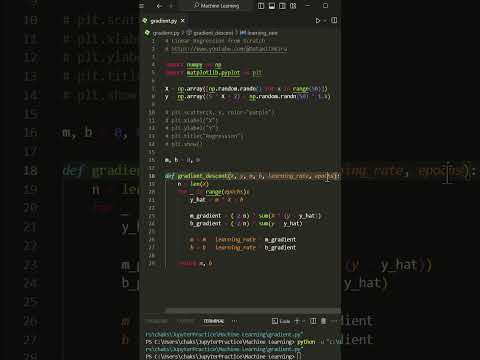Click the import numpy line
480x360 pixels.
193,65
